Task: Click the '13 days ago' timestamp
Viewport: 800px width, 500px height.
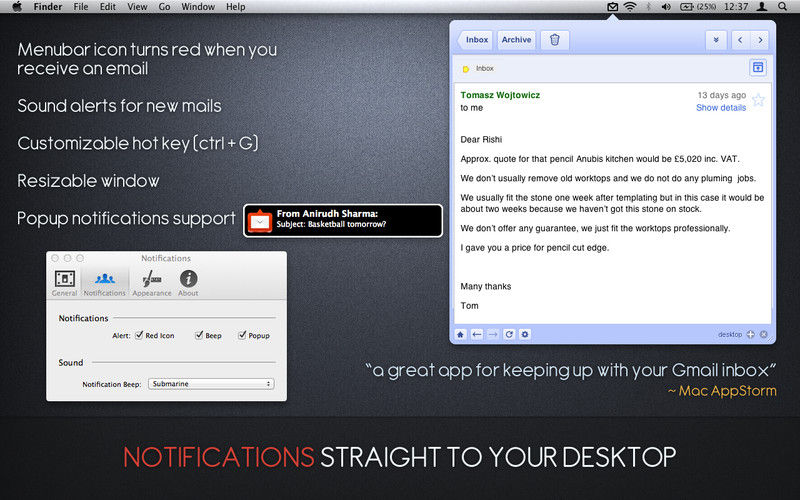Action: pos(721,95)
